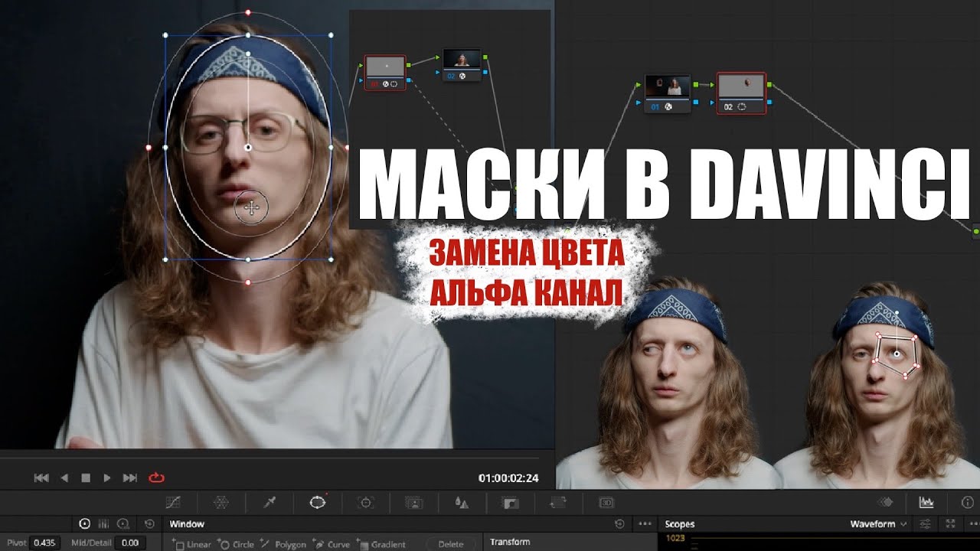
Task: Click the green node graph output connector
Action: [976, 230]
